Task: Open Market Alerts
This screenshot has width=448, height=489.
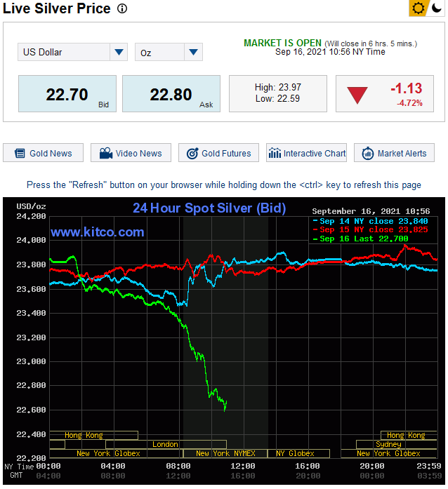Action: pyautogui.click(x=395, y=153)
